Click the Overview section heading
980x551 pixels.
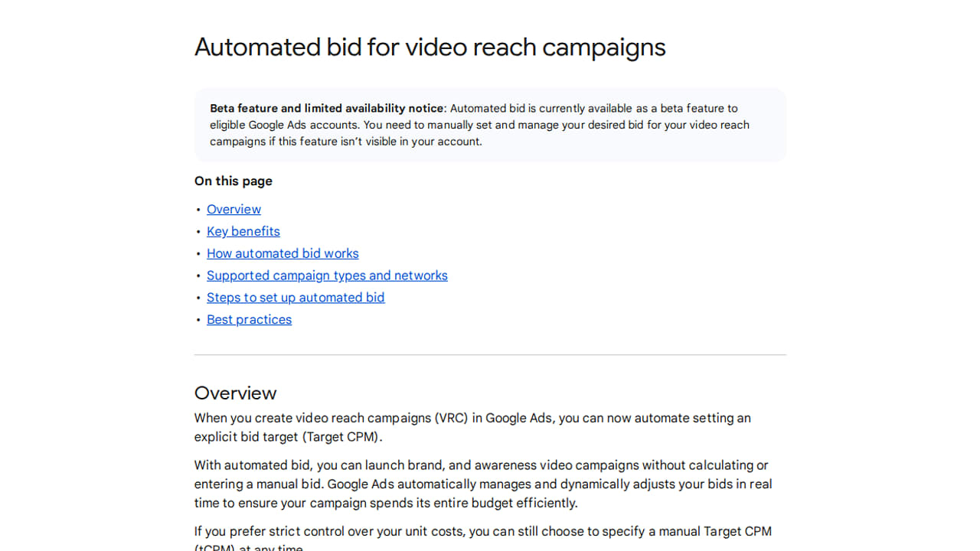(235, 393)
